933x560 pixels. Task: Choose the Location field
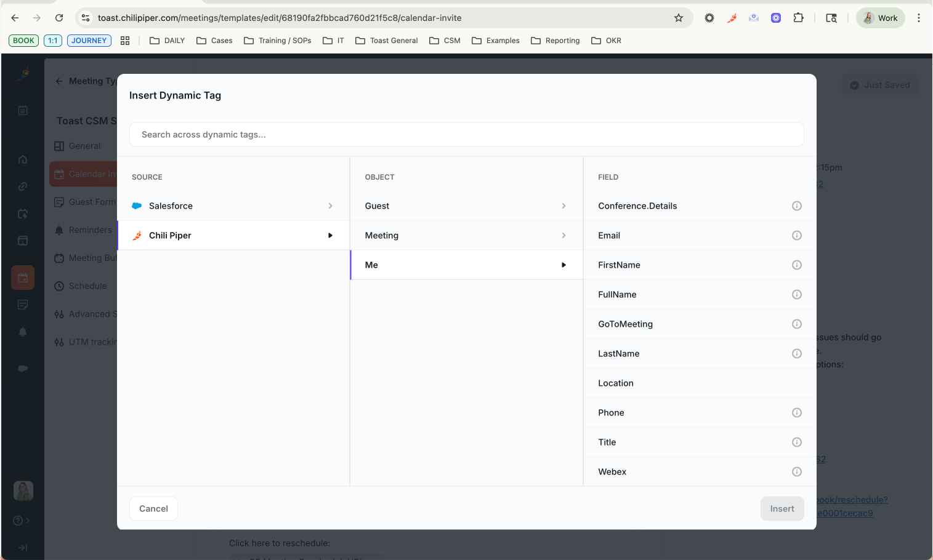[x=616, y=383]
